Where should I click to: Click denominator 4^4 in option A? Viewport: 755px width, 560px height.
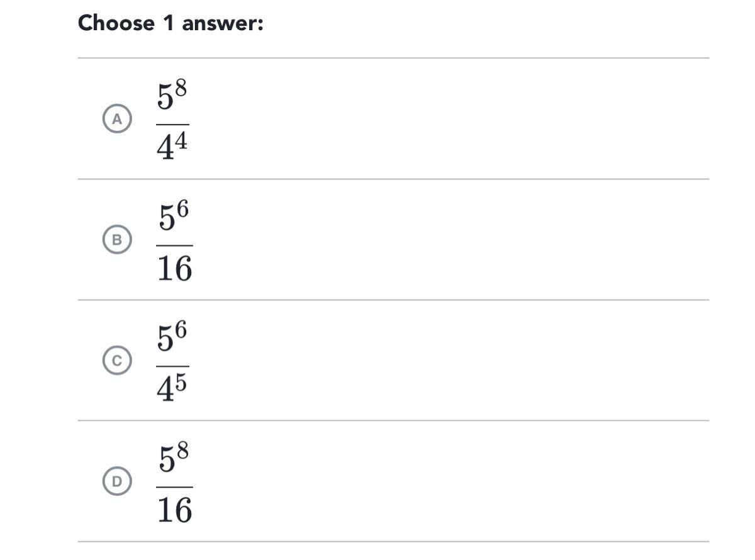[172, 149]
